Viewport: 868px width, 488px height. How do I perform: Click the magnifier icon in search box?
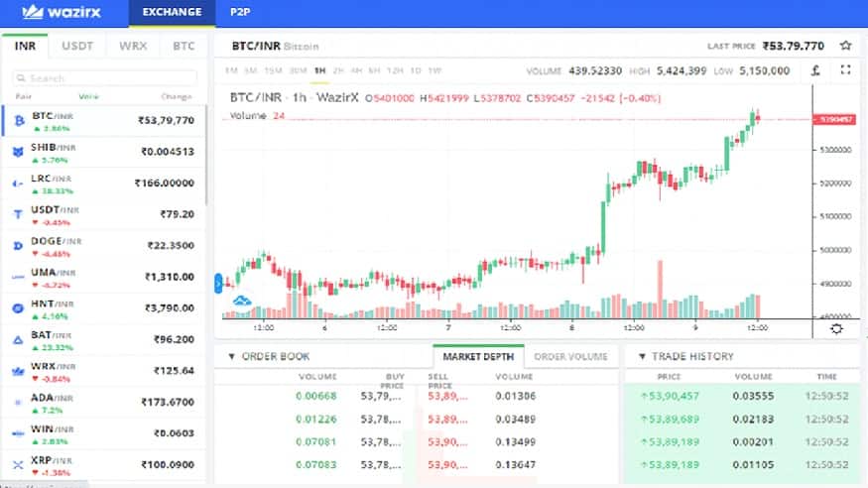click(21, 78)
